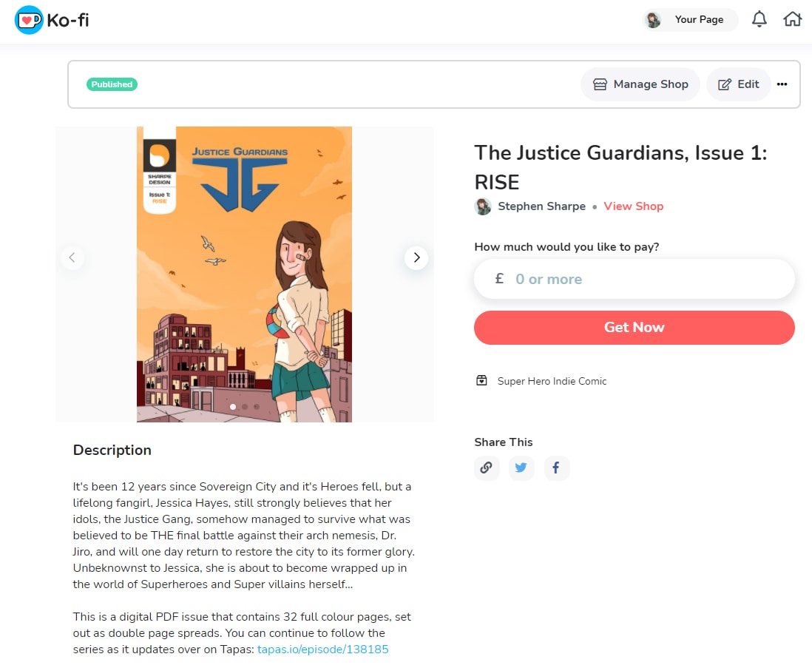Click Manage Shop button

click(x=640, y=84)
